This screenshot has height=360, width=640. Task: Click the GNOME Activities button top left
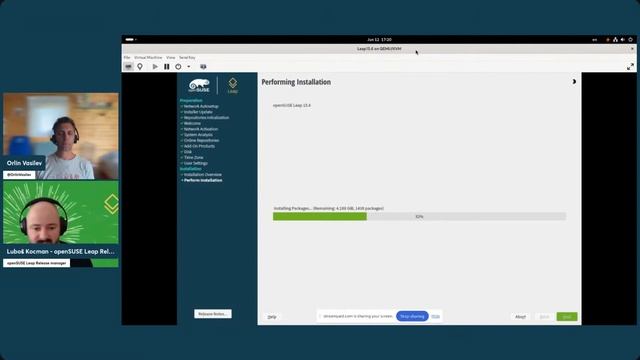tap(131, 40)
